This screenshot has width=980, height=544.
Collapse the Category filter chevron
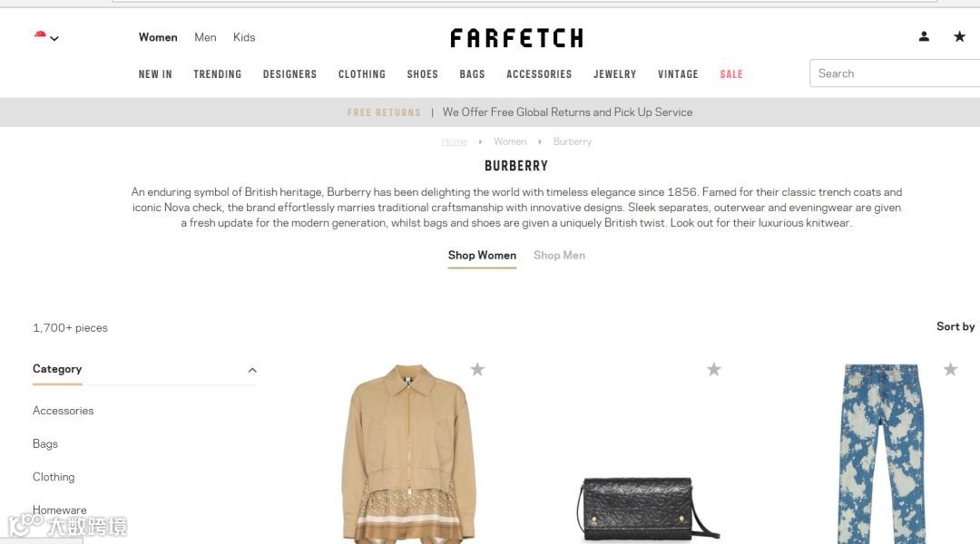tap(252, 370)
